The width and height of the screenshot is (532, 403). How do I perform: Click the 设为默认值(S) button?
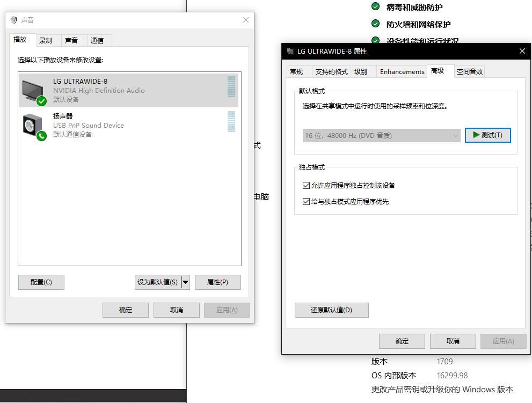click(x=158, y=282)
